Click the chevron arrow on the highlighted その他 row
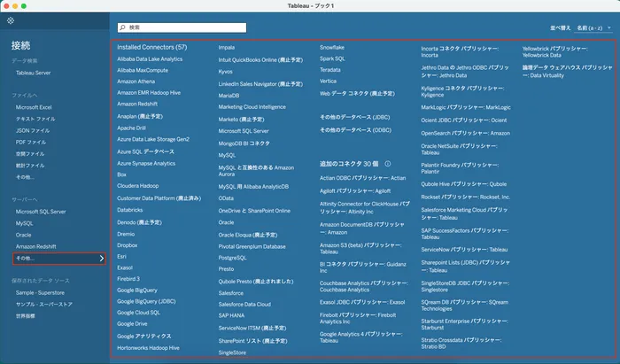 (x=102, y=259)
